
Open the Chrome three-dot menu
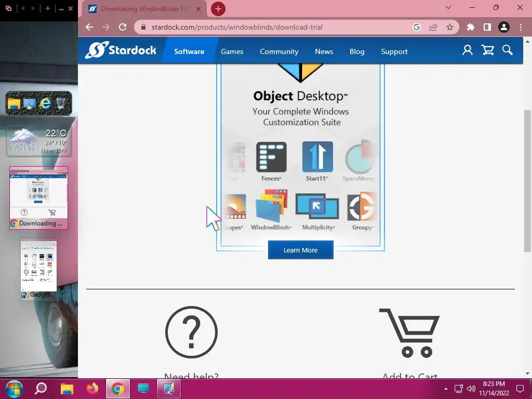click(x=521, y=27)
